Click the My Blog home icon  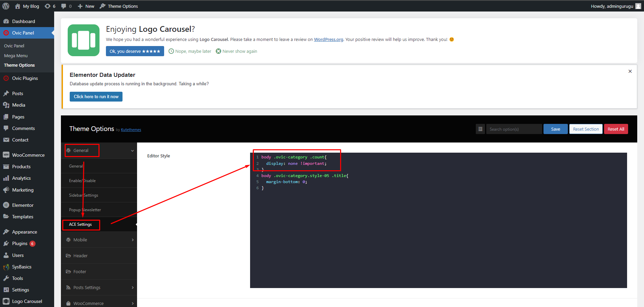18,6
